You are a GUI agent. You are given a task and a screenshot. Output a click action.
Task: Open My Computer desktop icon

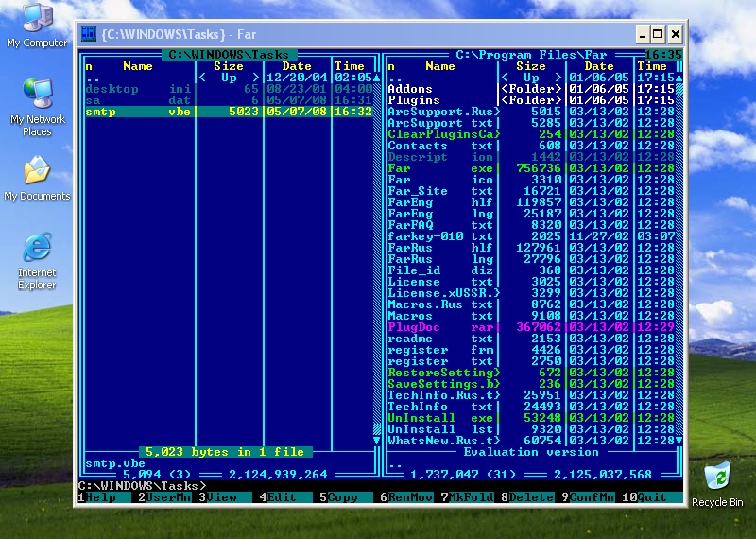pos(37,26)
